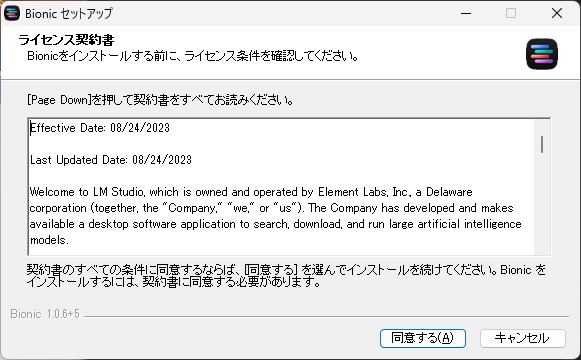This screenshot has width=581, height=360.
Task: Click the Bionic app icon in title bar
Action: click(11, 13)
